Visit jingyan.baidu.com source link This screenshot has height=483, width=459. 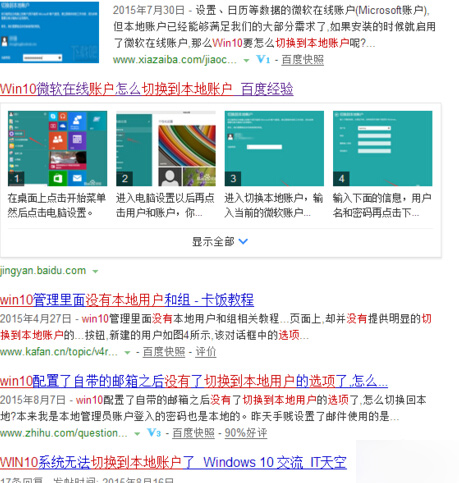(x=43, y=270)
